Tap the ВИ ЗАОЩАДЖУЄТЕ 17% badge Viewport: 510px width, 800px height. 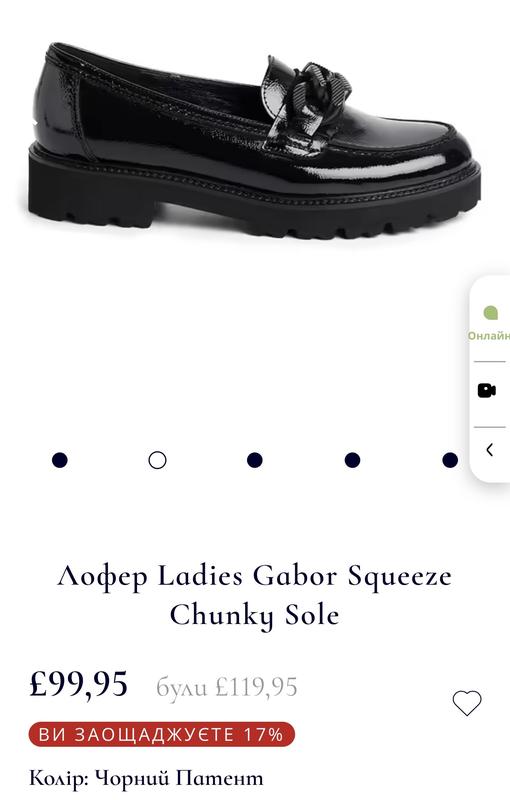point(162,735)
